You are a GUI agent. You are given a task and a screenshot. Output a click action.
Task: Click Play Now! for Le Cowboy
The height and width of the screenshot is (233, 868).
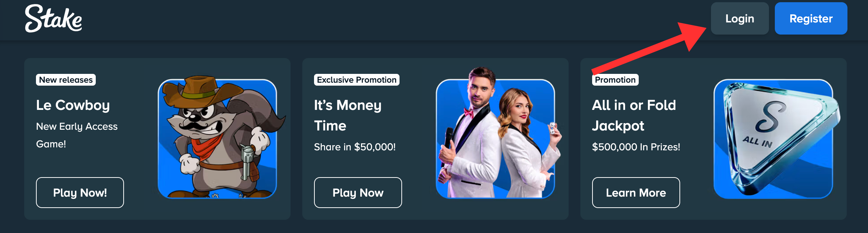(x=80, y=193)
